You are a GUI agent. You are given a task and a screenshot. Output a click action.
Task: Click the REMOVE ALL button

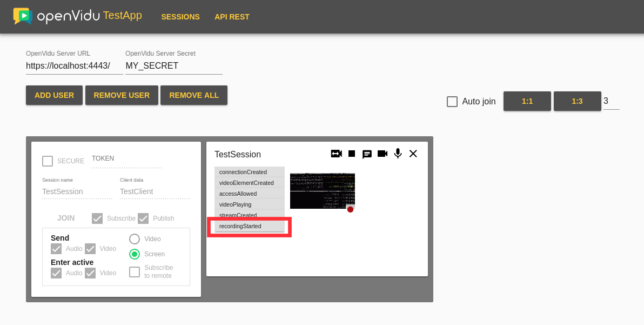[x=194, y=95]
